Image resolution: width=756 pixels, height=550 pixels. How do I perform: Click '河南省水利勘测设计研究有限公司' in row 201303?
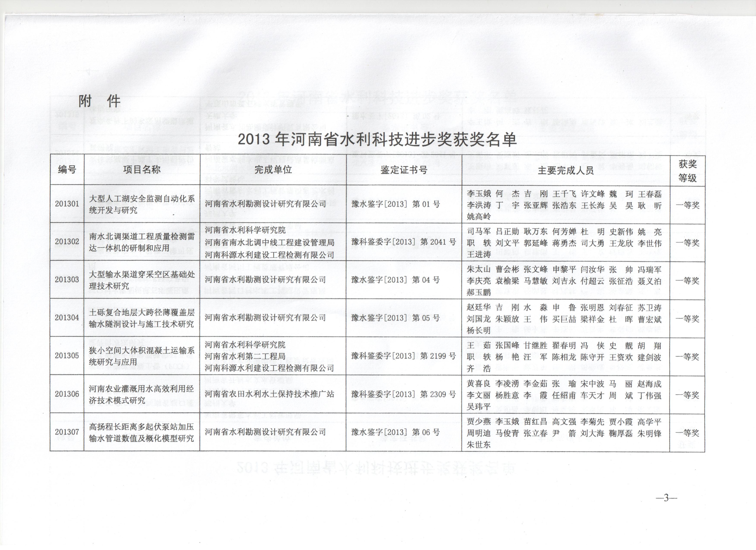[x=265, y=280]
